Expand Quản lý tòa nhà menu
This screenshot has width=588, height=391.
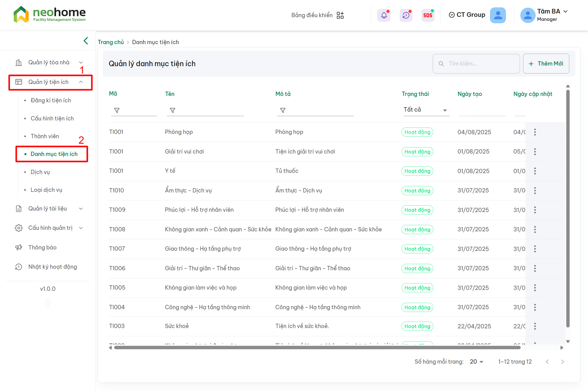(x=49, y=63)
